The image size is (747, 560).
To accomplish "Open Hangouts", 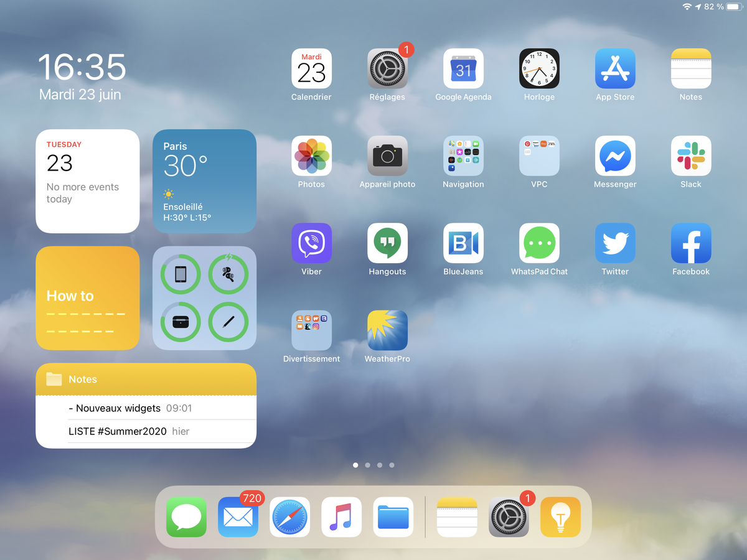I will (387, 243).
